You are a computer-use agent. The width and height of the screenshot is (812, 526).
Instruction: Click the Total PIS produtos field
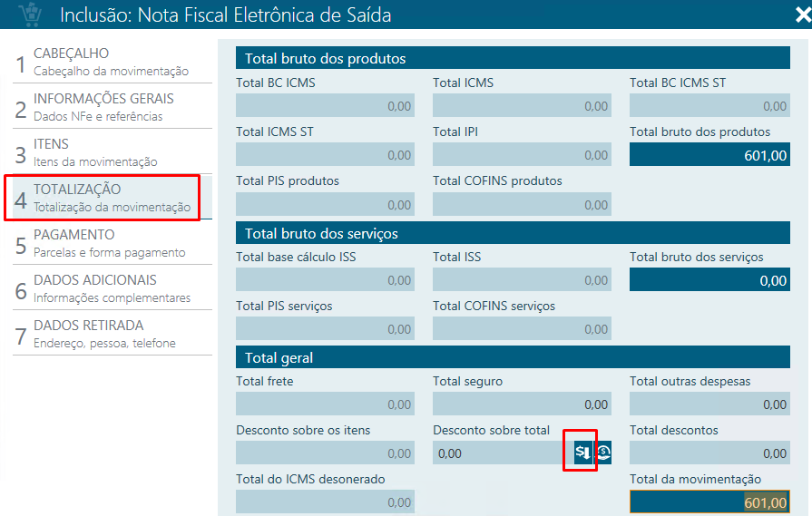click(x=325, y=204)
